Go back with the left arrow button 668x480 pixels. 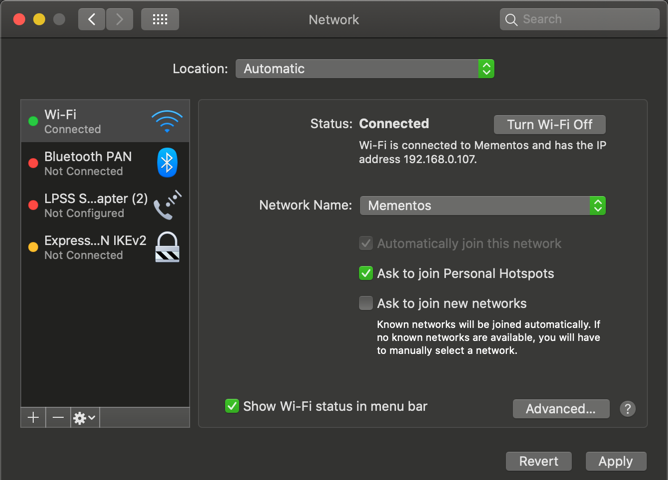click(x=92, y=19)
